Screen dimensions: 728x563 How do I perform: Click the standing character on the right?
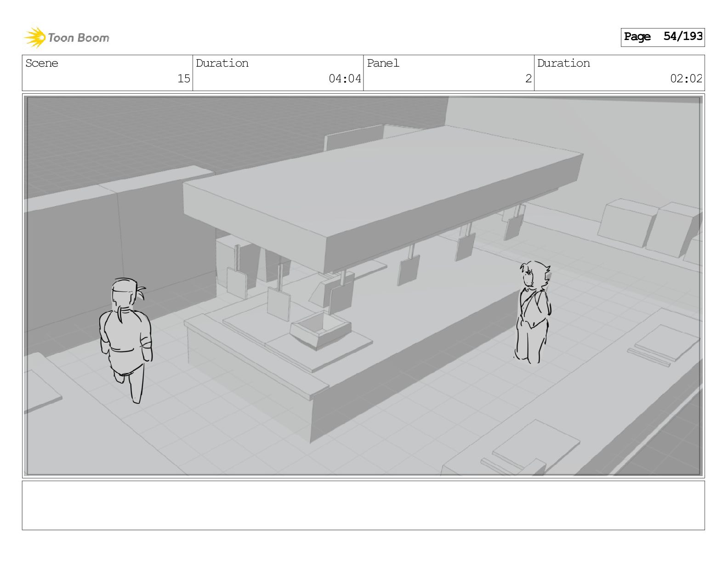533,312
